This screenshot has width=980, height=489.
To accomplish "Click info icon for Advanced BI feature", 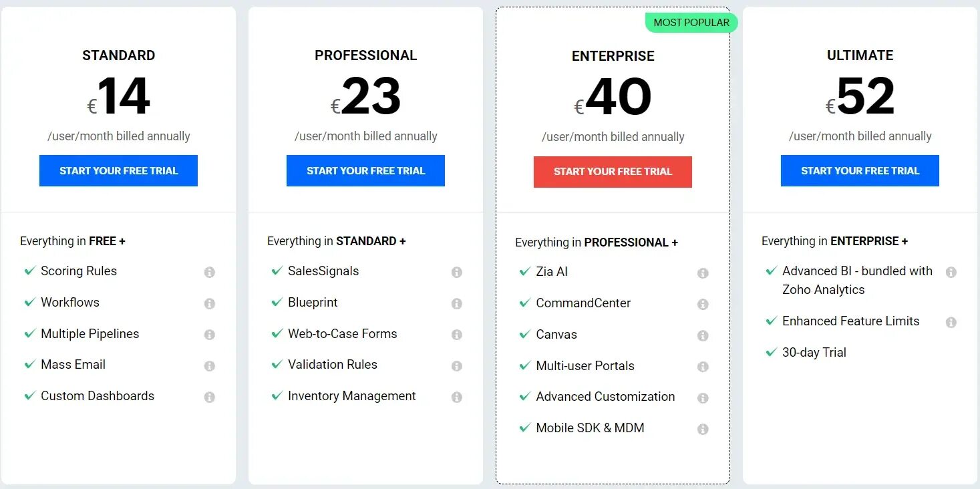I will click(951, 272).
